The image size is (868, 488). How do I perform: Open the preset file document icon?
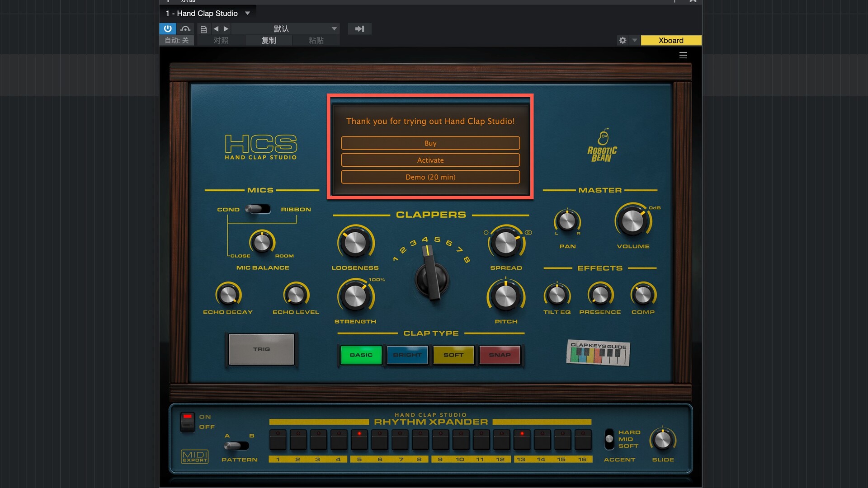[203, 29]
